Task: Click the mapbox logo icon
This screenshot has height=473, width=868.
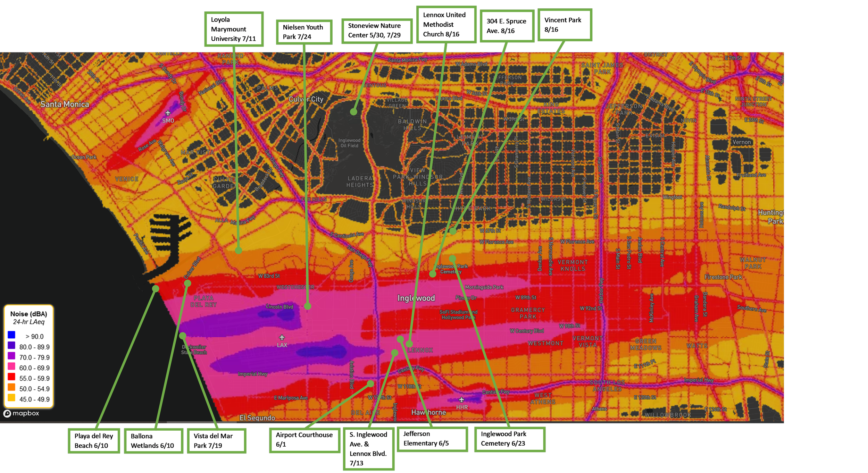Action: click(7, 413)
